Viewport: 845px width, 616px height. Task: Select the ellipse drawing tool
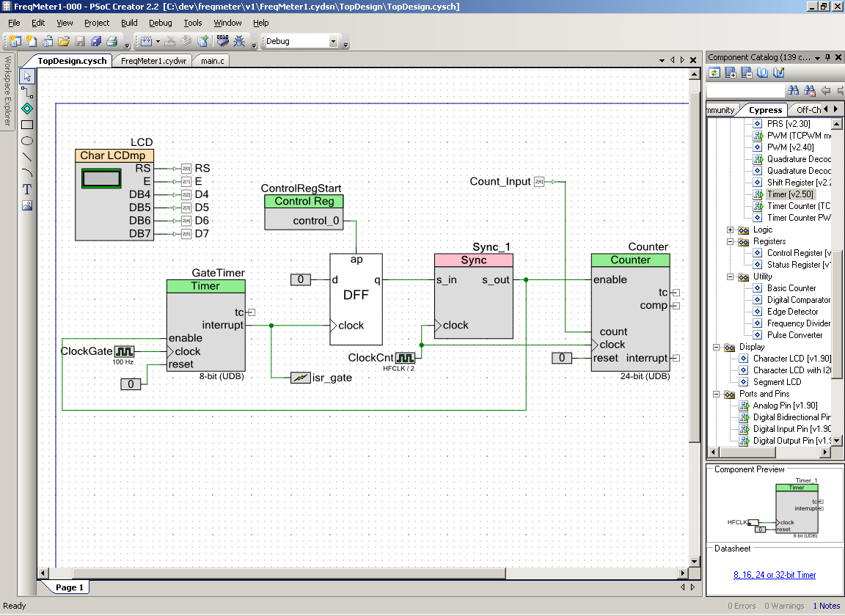26,141
